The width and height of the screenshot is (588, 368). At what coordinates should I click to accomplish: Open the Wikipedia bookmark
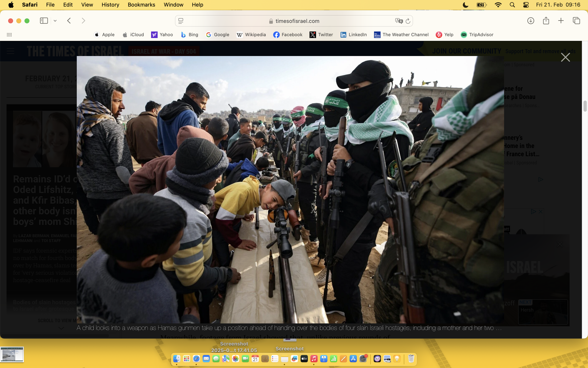coord(251,35)
